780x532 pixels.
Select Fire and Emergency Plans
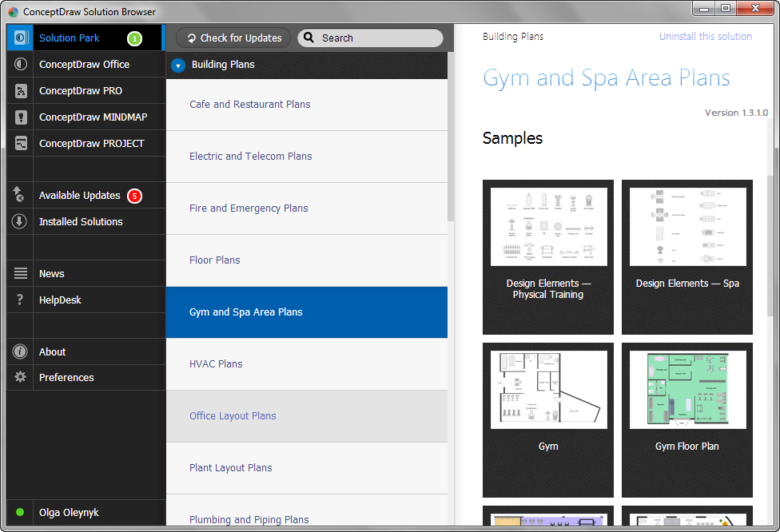(x=306, y=208)
